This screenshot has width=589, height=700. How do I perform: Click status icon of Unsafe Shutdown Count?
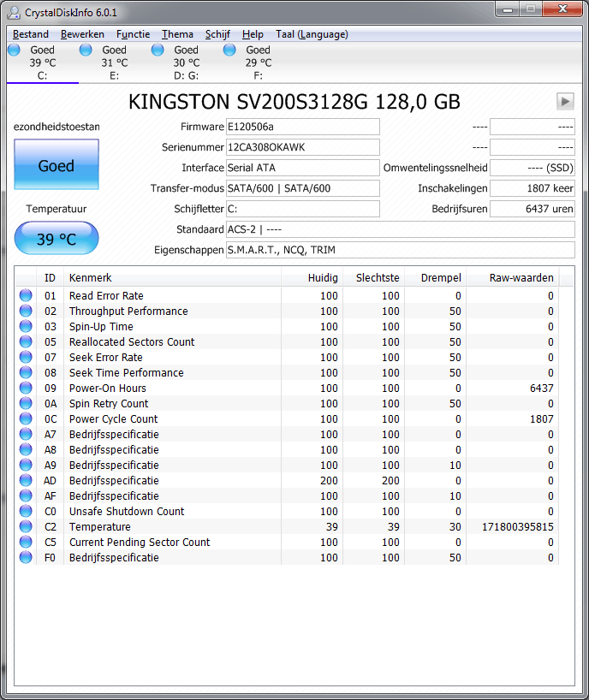26,511
